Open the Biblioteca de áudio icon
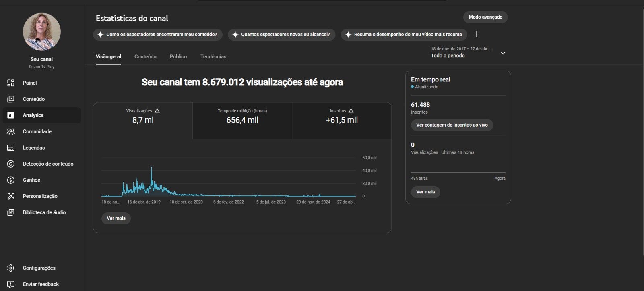 click(x=11, y=212)
